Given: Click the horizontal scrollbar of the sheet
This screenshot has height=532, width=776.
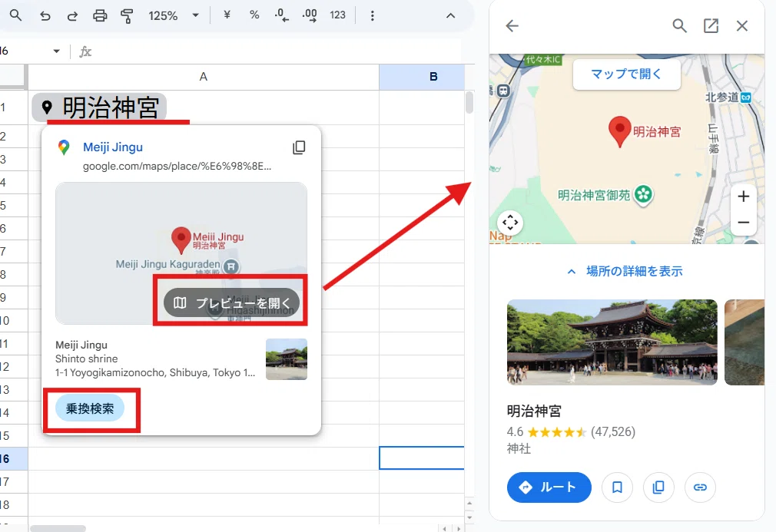Looking at the screenshot, I should [58, 528].
